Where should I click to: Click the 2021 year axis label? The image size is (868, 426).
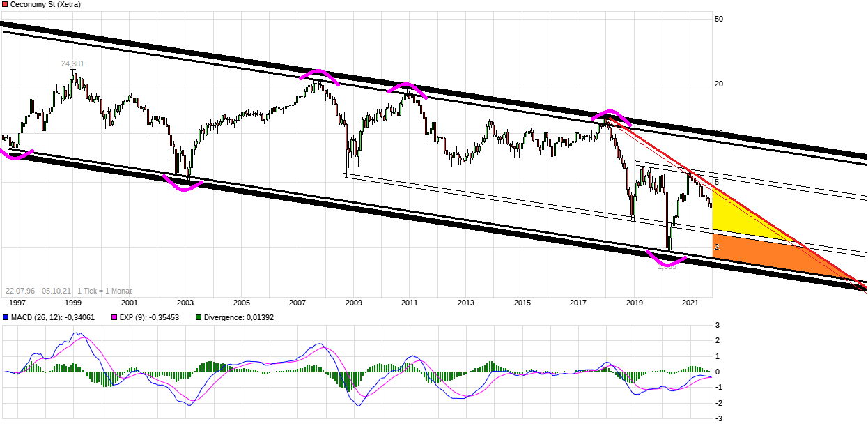pyautogui.click(x=691, y=303)
